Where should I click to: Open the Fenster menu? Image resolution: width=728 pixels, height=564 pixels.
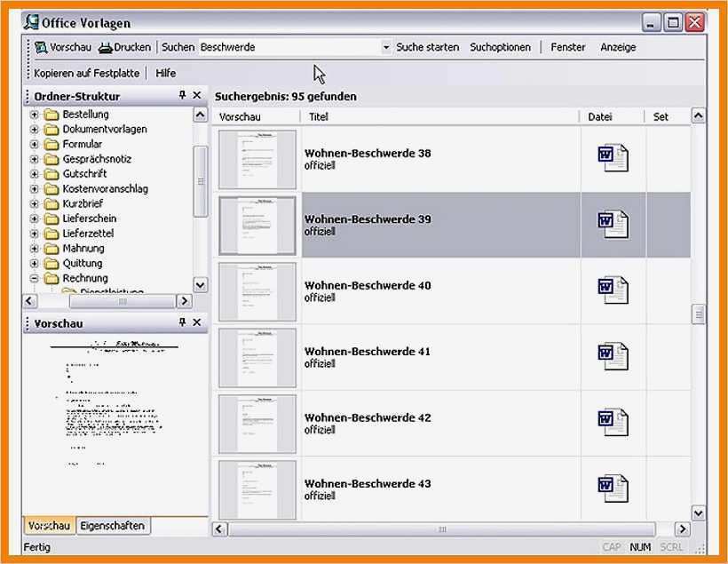click(x=567, y=47)
